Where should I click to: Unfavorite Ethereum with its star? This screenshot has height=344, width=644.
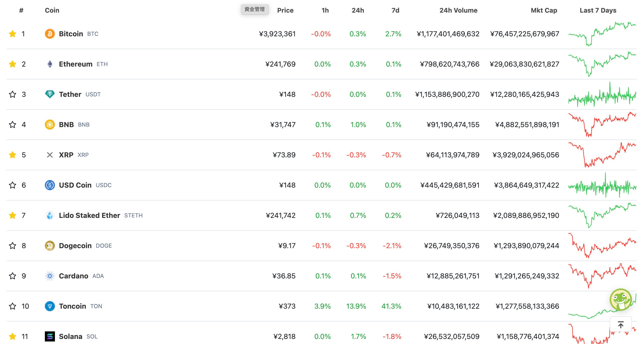pos(13,64)
